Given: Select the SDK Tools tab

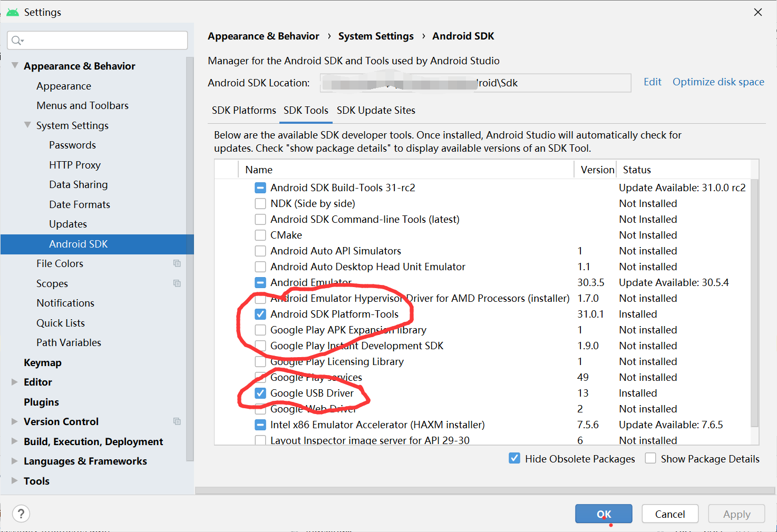Looking at the screenshot, I should pyautogui.click(x=306, y=110).
